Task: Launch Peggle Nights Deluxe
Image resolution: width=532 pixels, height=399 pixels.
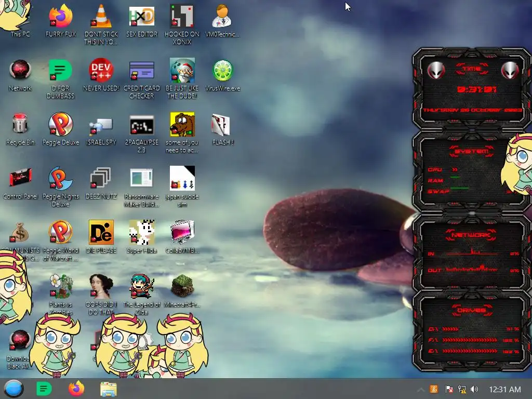Action: point(60,187)
